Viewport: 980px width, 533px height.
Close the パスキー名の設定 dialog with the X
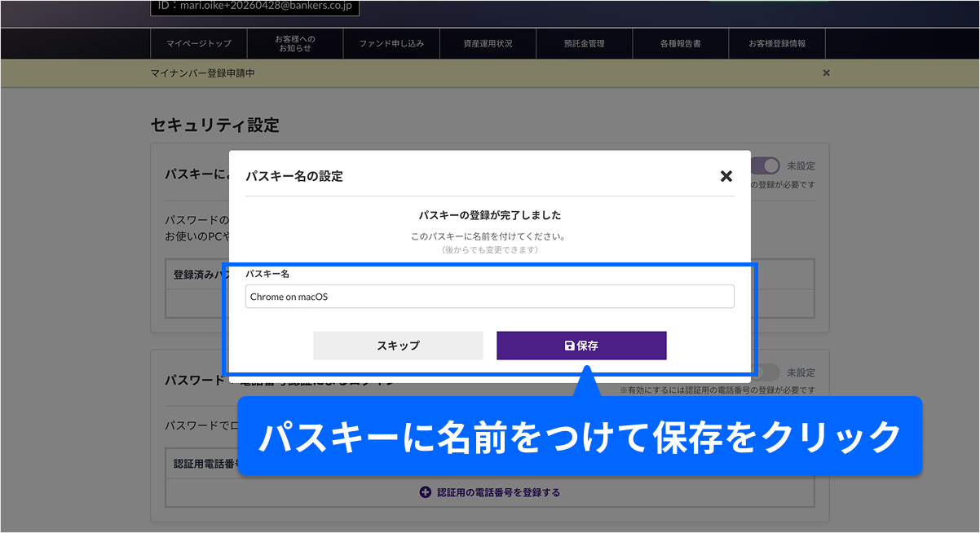click(x=726, y=176)
